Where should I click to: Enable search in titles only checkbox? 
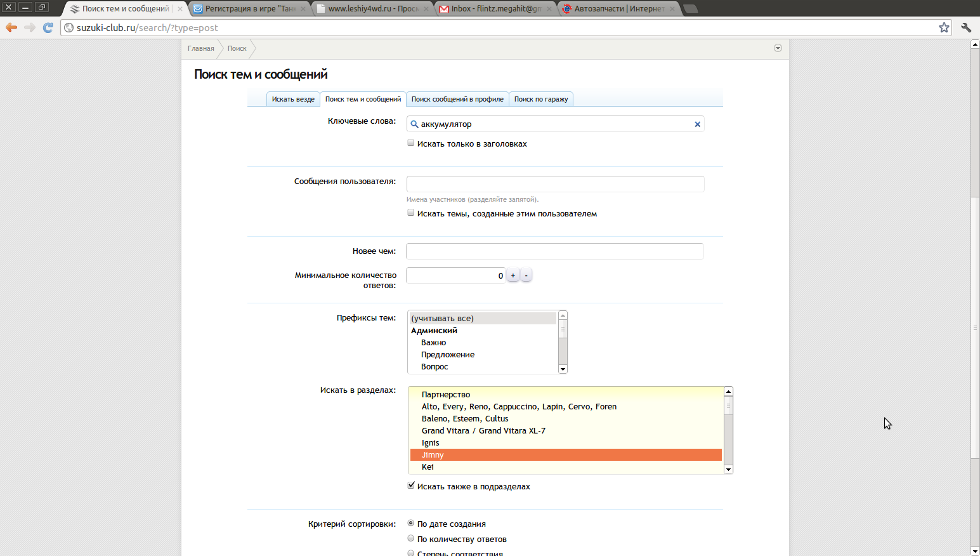click(411, 143)
